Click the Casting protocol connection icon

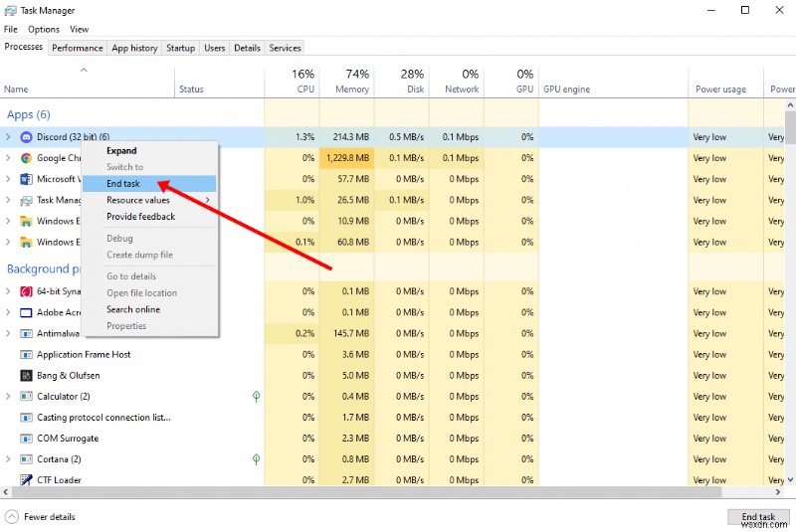point(26,418)
